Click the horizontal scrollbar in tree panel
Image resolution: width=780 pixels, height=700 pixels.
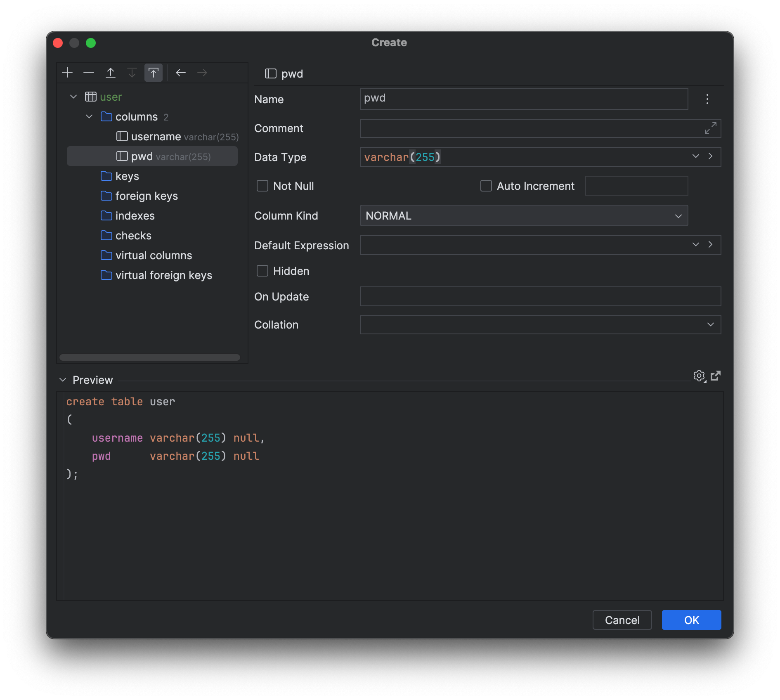pyautogui.click(x=149, y=357)
